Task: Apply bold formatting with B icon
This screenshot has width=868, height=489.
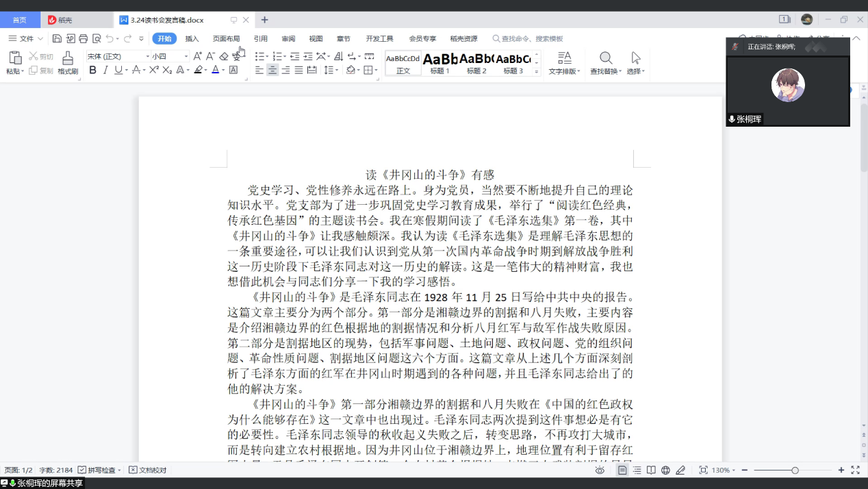Action: pos(92,70)
